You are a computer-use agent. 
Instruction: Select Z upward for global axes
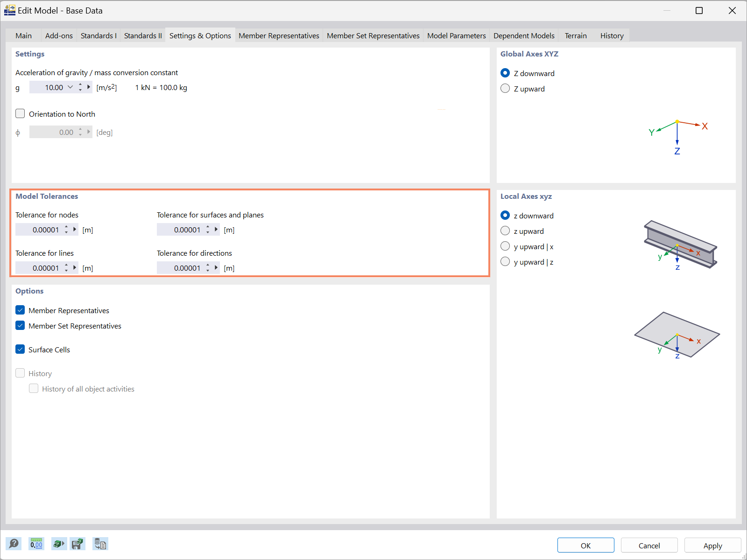pyautogui.click(x=505, y=88)
